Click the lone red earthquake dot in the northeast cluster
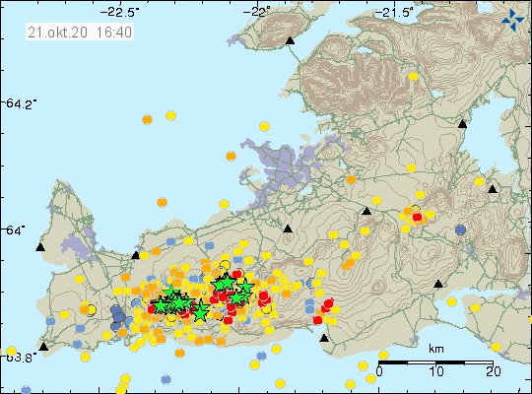This screenshot has width=532, height=394. click(417, 217)
